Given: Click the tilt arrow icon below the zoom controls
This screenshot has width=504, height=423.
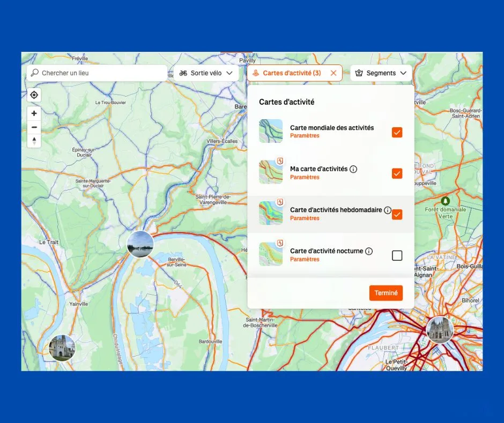Looking at the screenshot, I should (x=34, y=141).
